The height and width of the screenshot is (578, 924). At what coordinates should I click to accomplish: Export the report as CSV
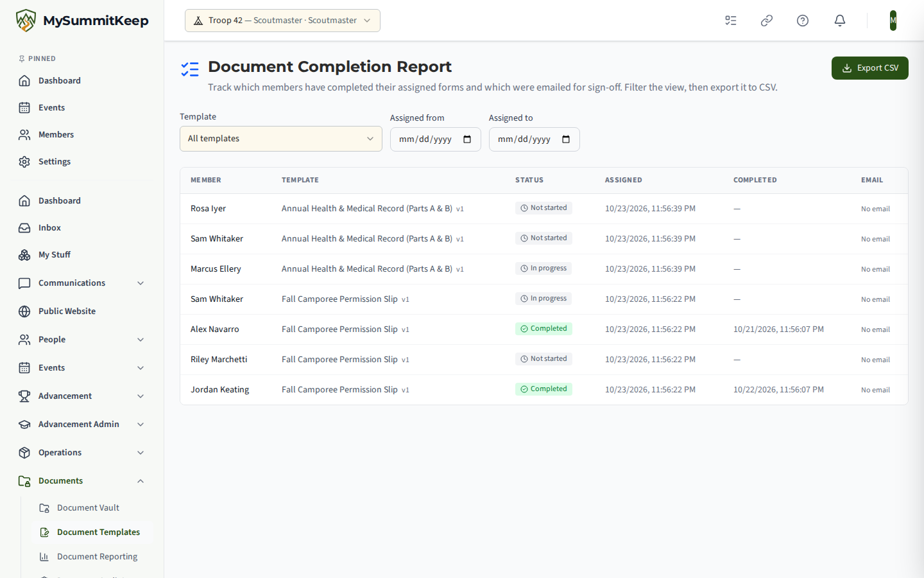point(870,68)
